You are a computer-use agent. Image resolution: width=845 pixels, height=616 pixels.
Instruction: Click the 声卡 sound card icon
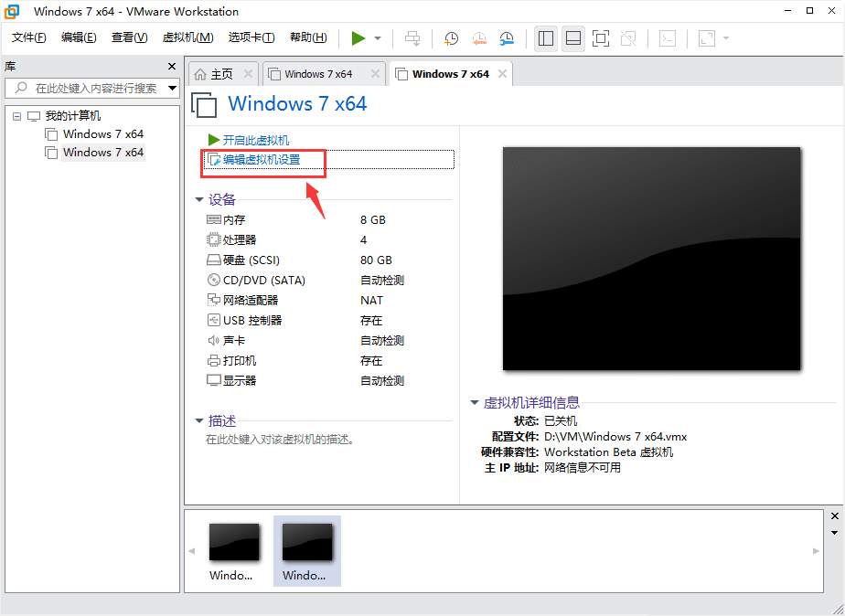pyautogui.click(x=214, y=340)
